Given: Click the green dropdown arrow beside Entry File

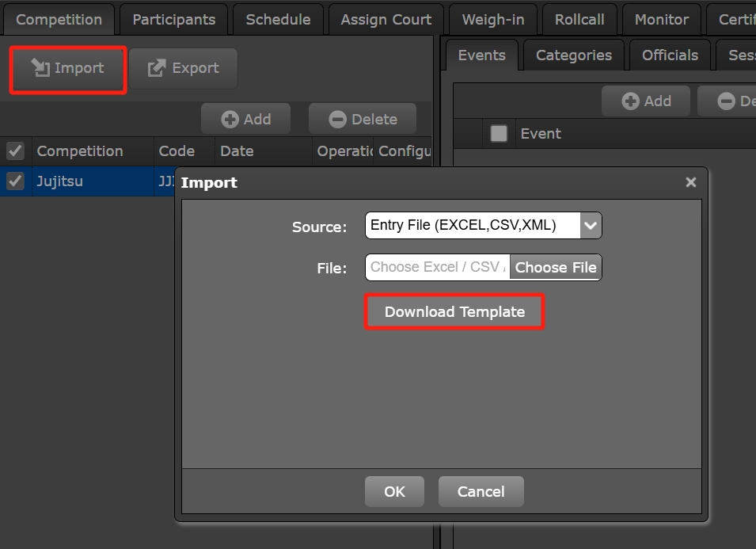Looking at the screenshot, I should [x=590, y=225].
